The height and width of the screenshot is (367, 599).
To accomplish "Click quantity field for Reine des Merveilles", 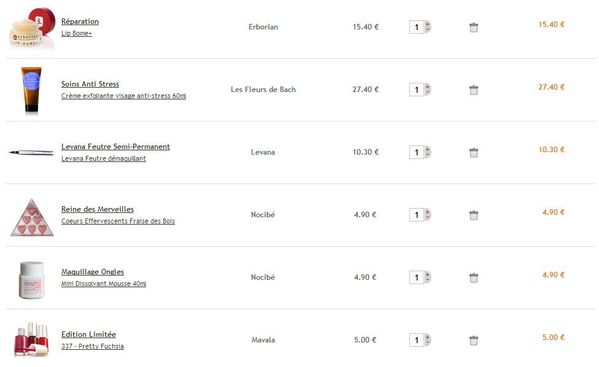I will [x=416, y=215].
